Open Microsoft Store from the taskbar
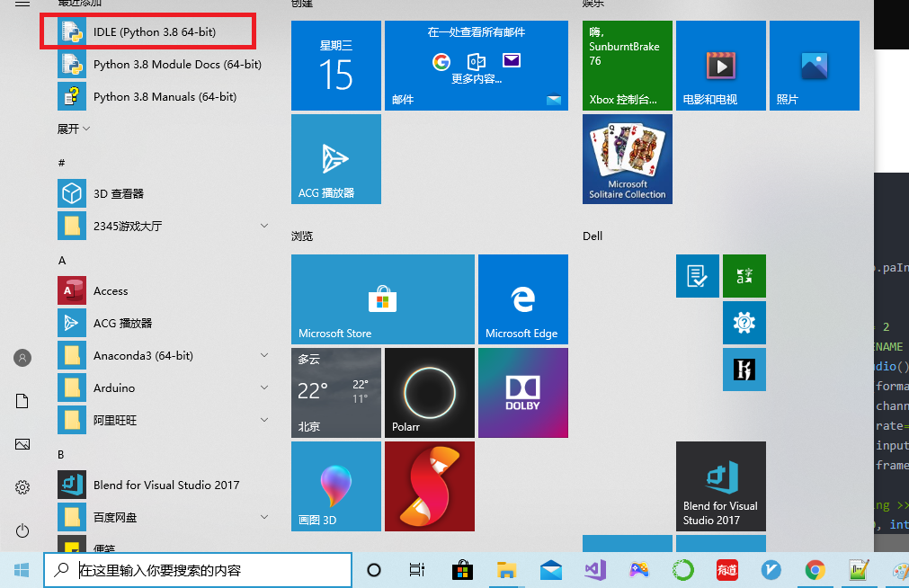Image resolution: width=909 pixels, height=588 pixels. pyautogui.click(x=462, y=571)
